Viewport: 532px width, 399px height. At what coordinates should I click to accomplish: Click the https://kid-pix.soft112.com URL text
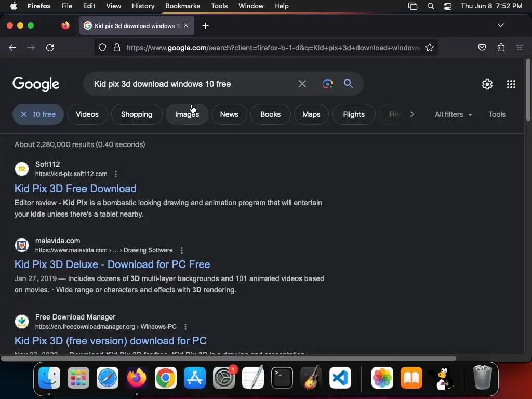71,174
